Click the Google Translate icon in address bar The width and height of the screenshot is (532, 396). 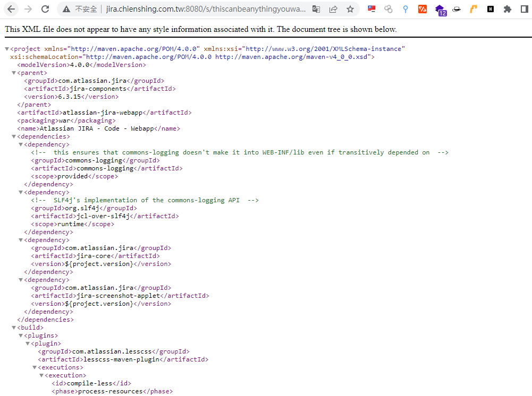[316, 9]
